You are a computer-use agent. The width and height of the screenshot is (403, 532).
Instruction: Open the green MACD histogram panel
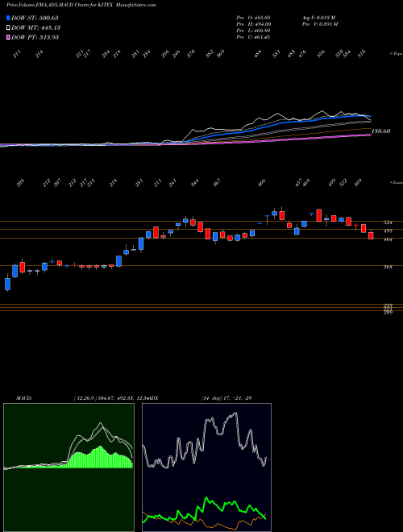click(x=69, y=468)
